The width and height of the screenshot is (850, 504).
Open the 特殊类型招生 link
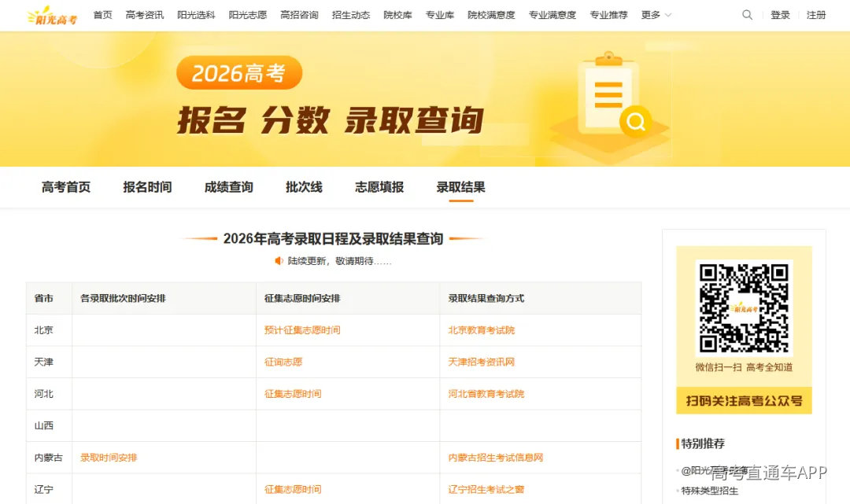click(x=710, y=491)
